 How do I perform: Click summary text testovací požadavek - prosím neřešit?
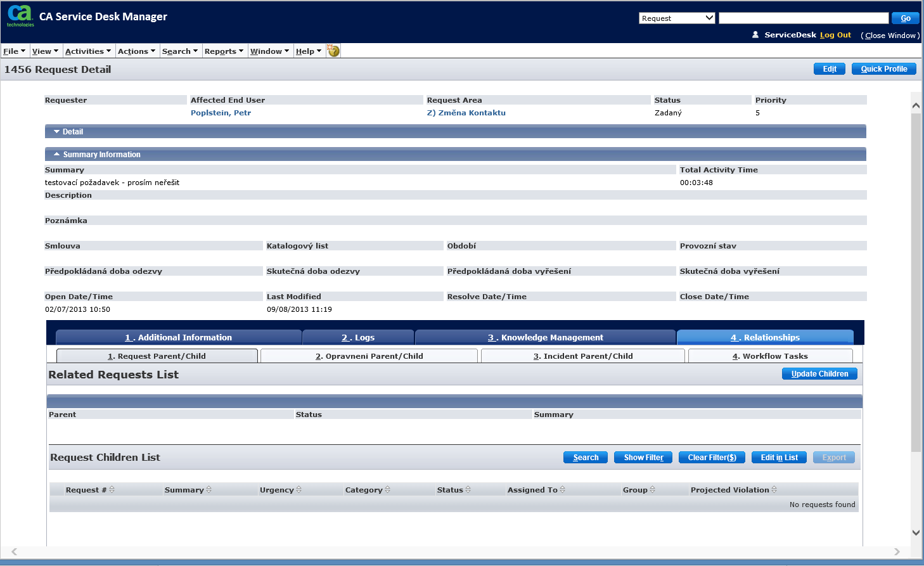click(x=112, y=183)
